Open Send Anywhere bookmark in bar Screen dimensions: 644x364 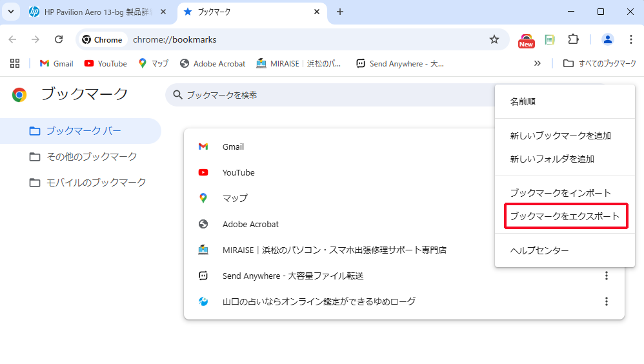tap(400, 63)
